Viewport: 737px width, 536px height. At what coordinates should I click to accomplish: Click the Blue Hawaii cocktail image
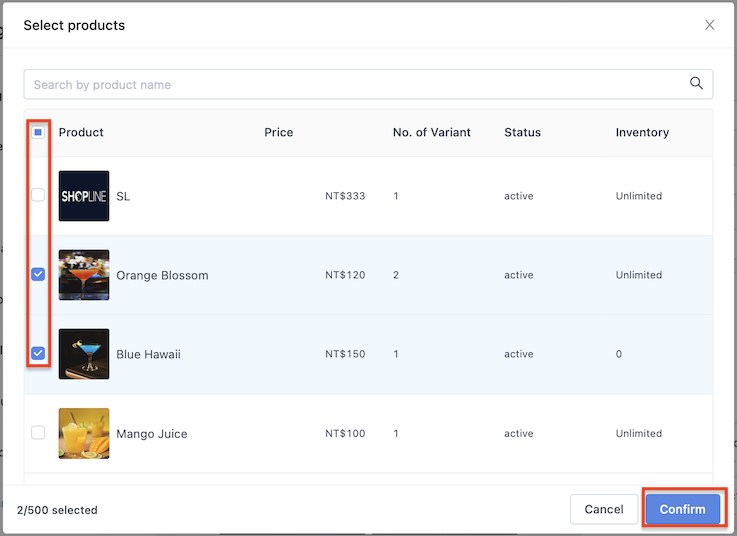point(84,354)
